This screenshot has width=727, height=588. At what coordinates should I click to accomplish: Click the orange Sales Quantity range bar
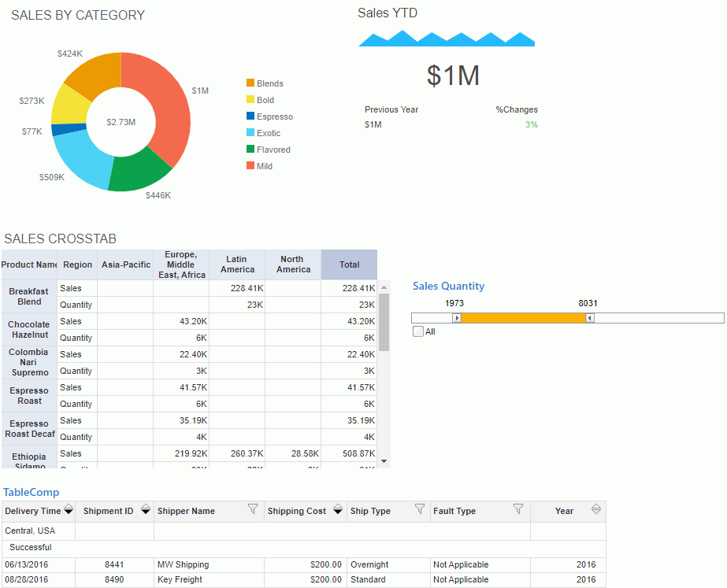click(x=523, y=318)
